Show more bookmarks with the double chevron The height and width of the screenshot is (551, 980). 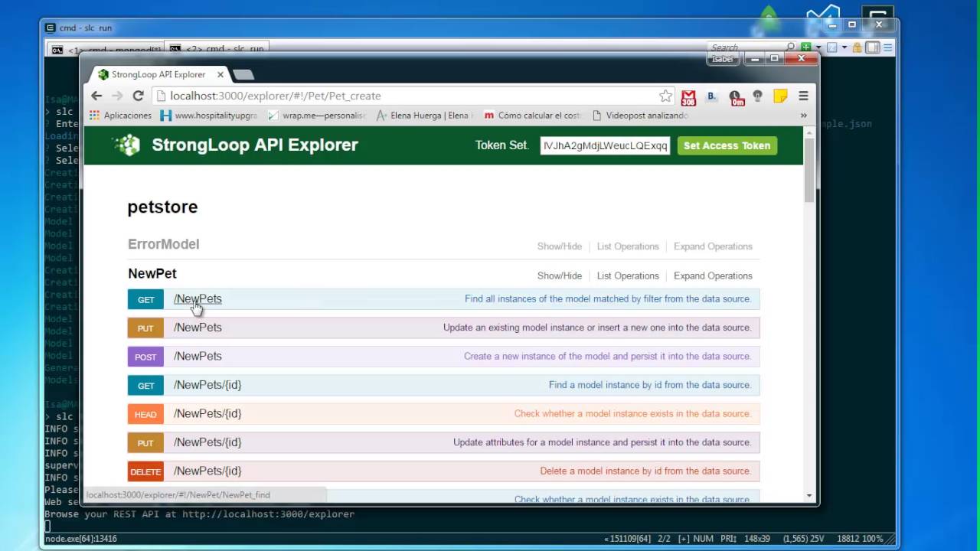pyautogui.click(x=803, y=116)
